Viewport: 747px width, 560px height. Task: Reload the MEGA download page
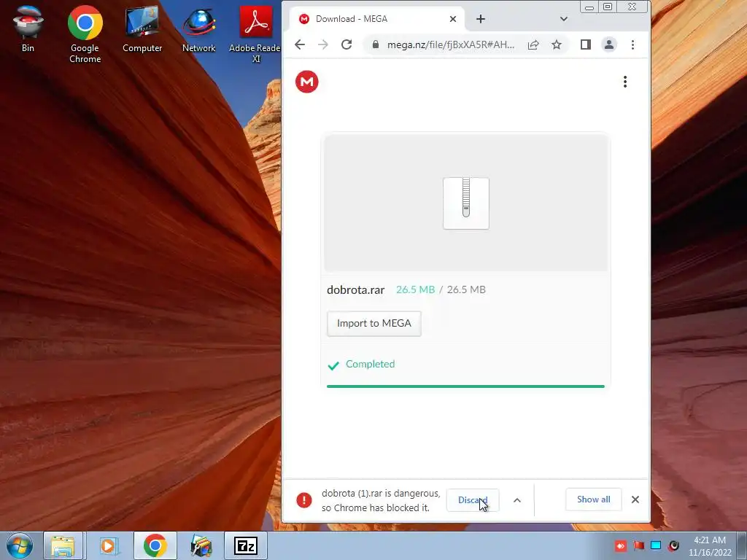347,44
